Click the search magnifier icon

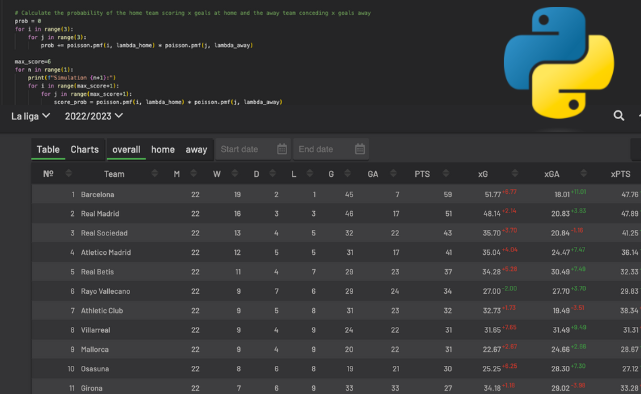click(x=619, y=116)
